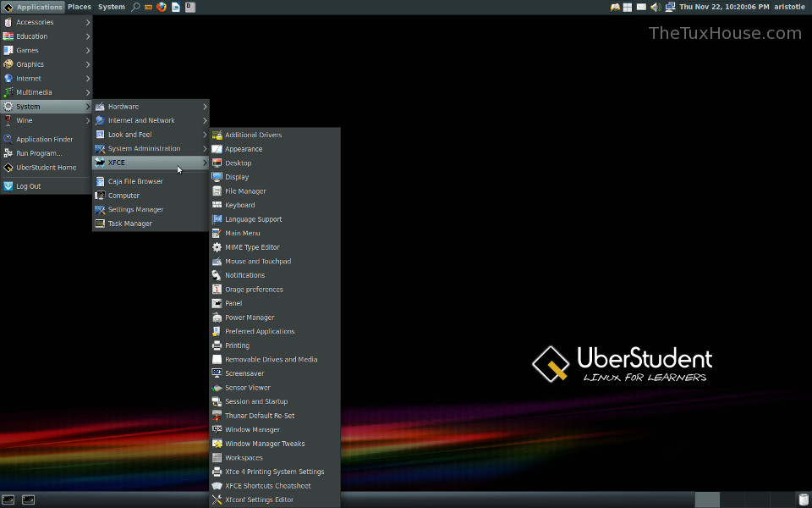812x508 pixels.
Task: Click the magnifier search icon in panel
Action: tap(135, 7)
